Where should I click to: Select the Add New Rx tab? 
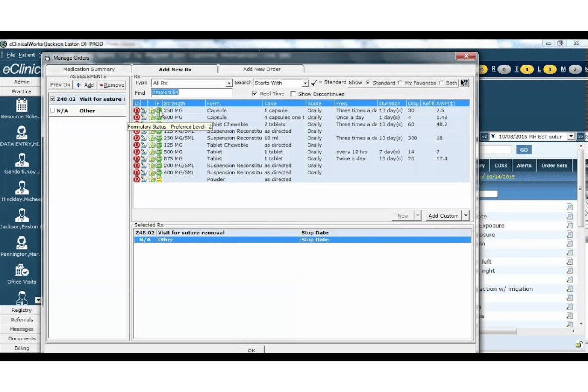(x=175, y=69)
